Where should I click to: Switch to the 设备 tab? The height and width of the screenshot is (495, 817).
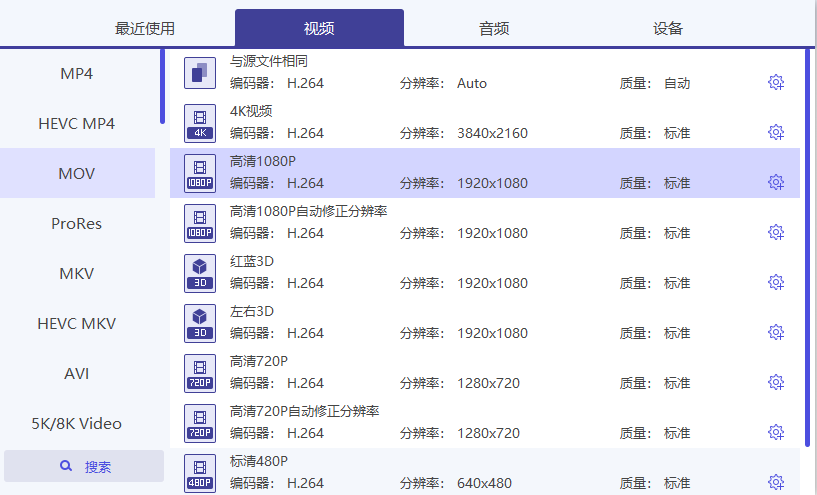point(668,28)
